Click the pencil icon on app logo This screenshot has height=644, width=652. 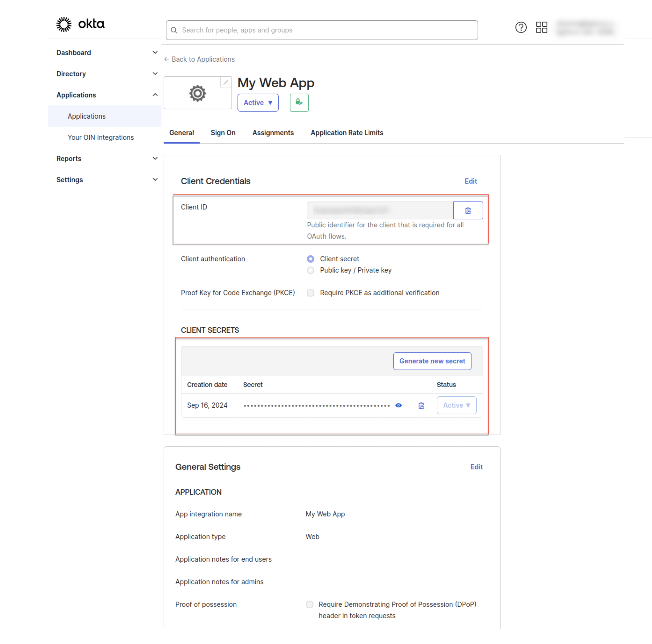pyautogui.click(x=225, y=82)
